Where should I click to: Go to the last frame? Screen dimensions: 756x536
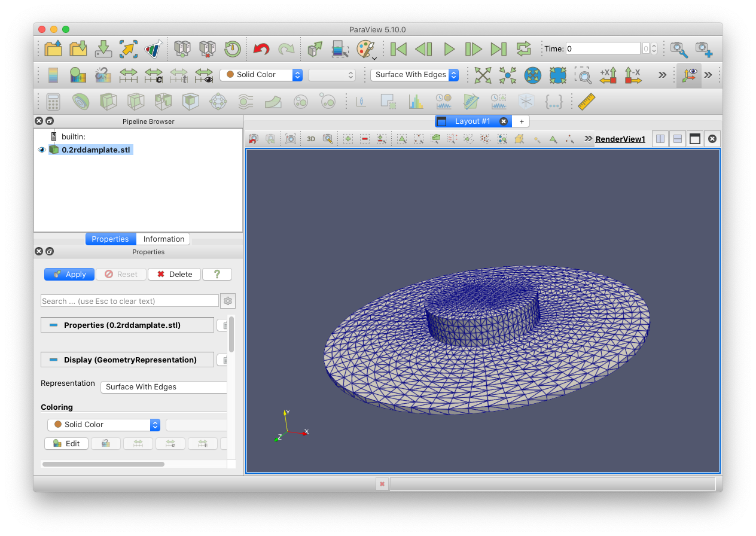point(498,48)
